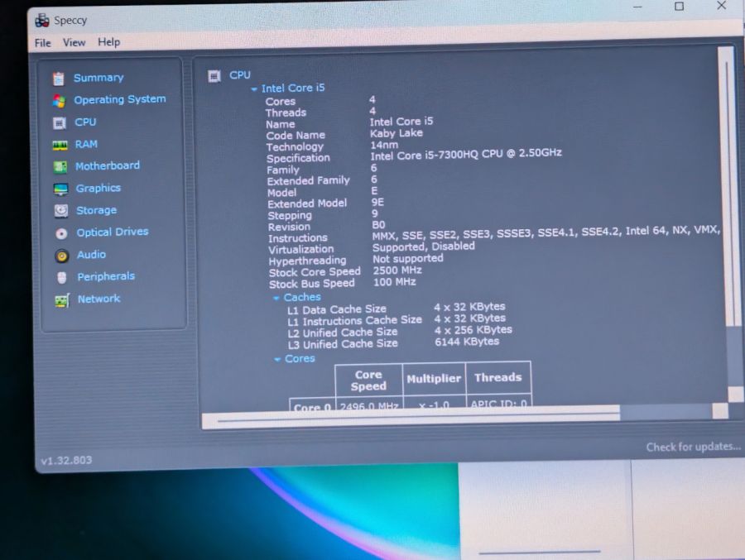This screenshot has height=560, width=745.
Task: Click the CPU chip icon in sidebar
Action: pos(60,123)
